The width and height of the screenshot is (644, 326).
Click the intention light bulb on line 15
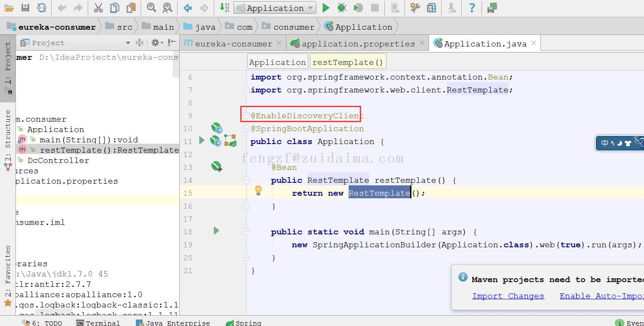click(x=258, y=191)
